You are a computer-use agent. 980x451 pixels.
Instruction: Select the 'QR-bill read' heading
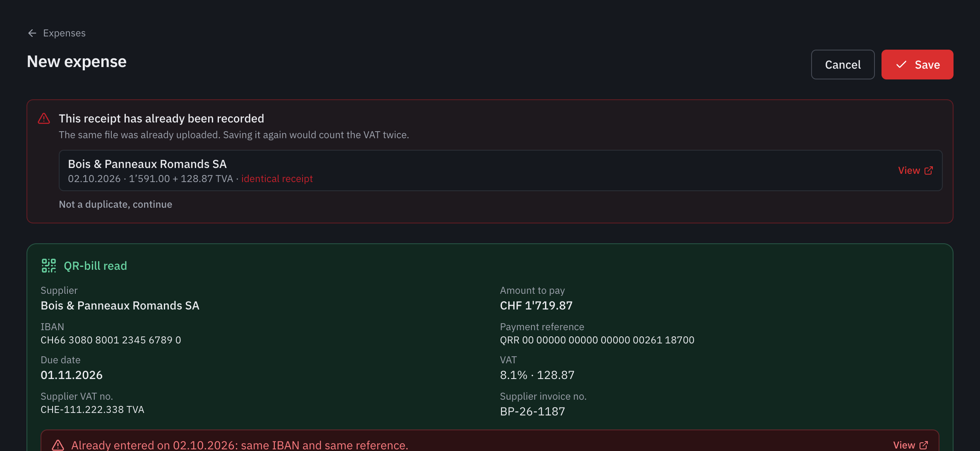(x=95, y=266)
